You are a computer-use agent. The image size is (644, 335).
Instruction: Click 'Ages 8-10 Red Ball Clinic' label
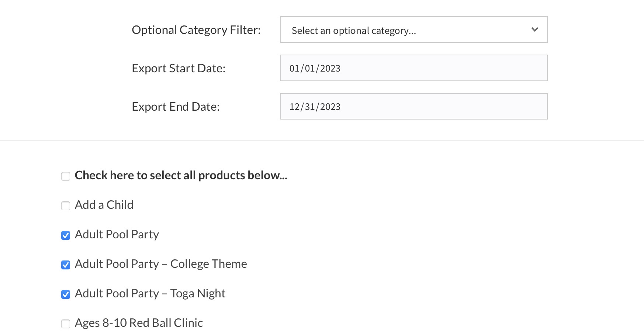(x=139, y=323)
